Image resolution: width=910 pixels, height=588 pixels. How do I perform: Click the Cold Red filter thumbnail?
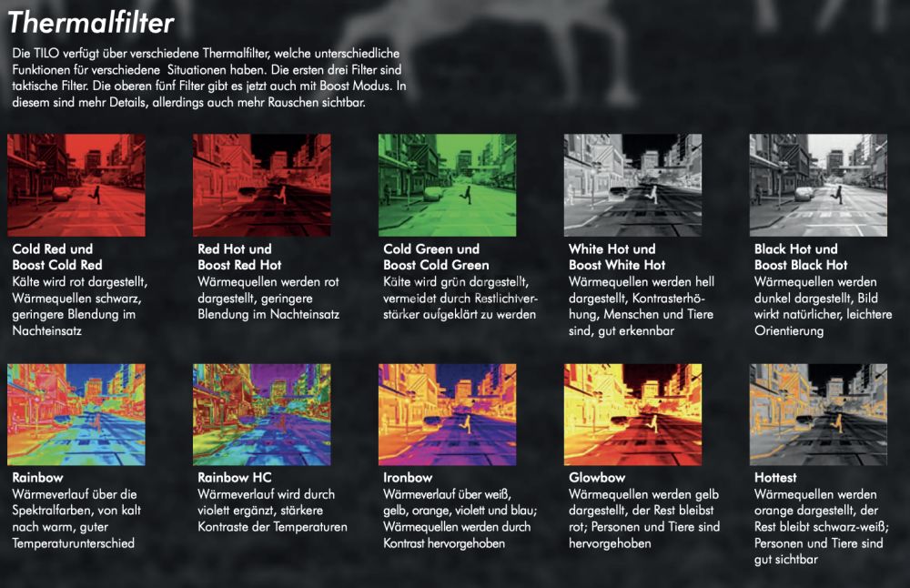[76, 185]
